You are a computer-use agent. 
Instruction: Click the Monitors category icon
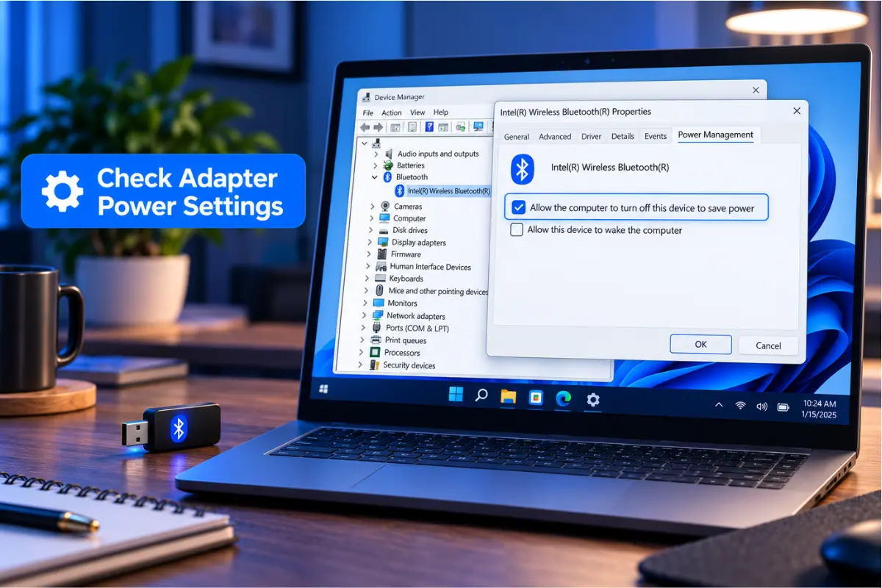[379, 303]
